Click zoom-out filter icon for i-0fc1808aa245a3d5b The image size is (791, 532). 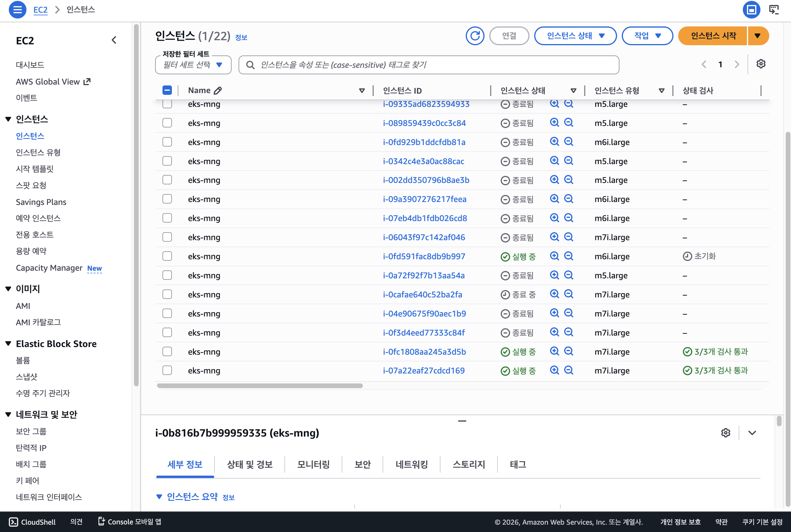[569, 351]
